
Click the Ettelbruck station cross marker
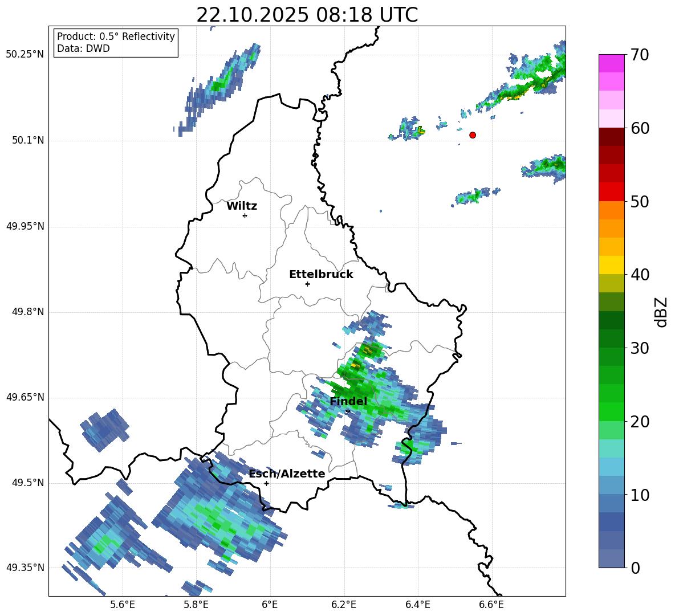click(x=307, y=284)
